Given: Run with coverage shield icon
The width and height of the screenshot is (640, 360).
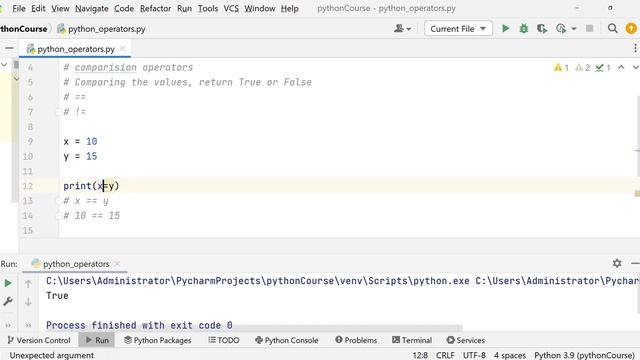Looking at the screenshot, I should [542, 29].
